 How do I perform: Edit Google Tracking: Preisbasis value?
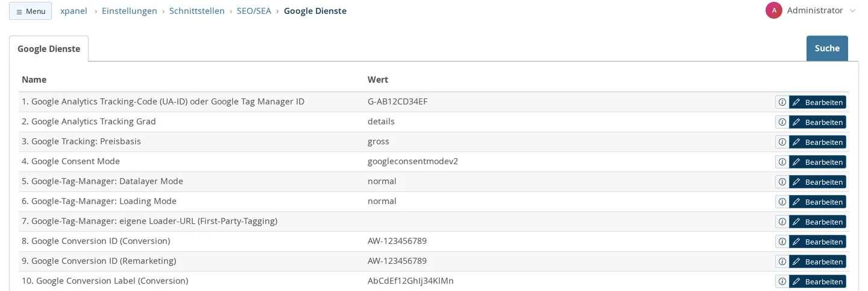(817, 142)
